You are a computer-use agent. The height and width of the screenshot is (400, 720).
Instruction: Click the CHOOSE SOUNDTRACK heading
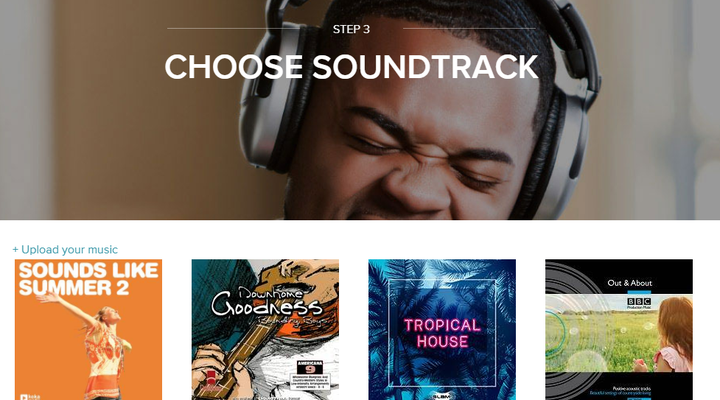click(351, 67)
